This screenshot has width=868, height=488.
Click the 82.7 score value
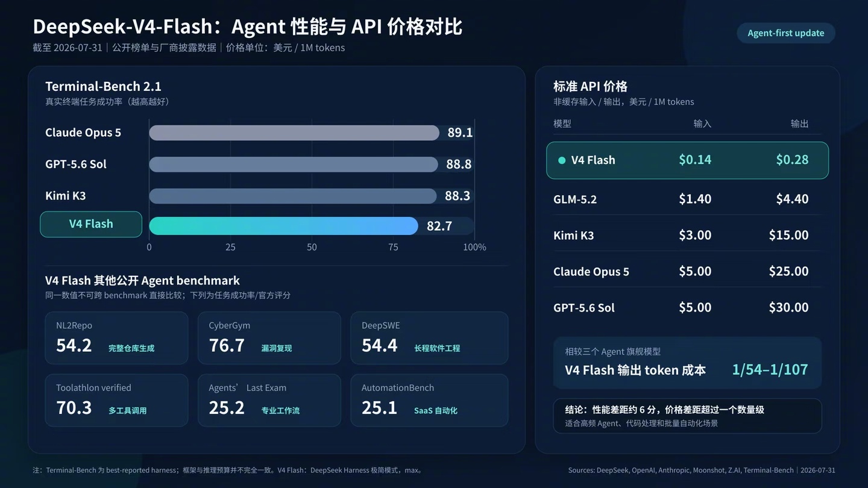click(439, 226)
